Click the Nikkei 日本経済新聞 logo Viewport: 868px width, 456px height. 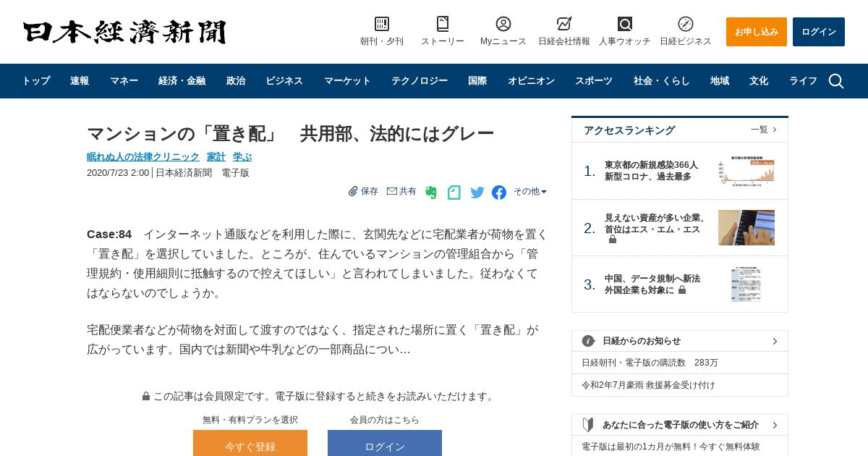(124, 32)
